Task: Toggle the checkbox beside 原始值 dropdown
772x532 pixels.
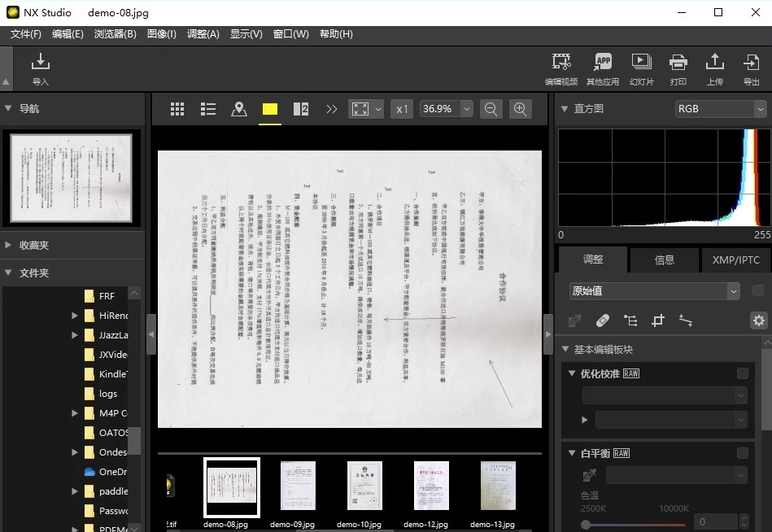Action: [x=756, y=290]
